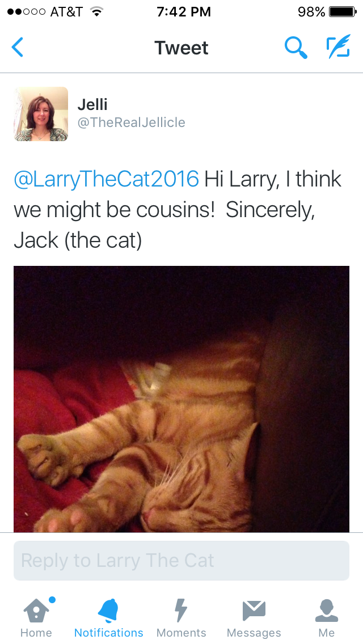Open the Moments lightning bolt tab
Viewport: 363px width, 644px height.
[181, 617]
